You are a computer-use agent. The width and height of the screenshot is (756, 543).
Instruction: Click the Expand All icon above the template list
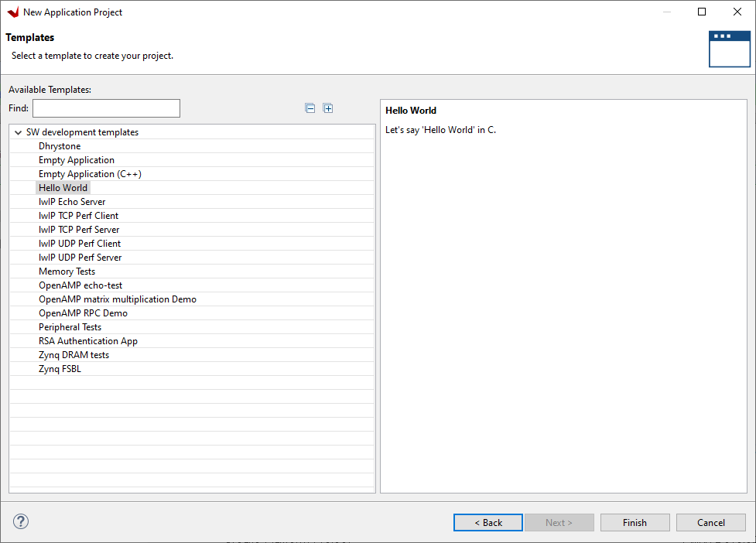click(x=328, y=108)
